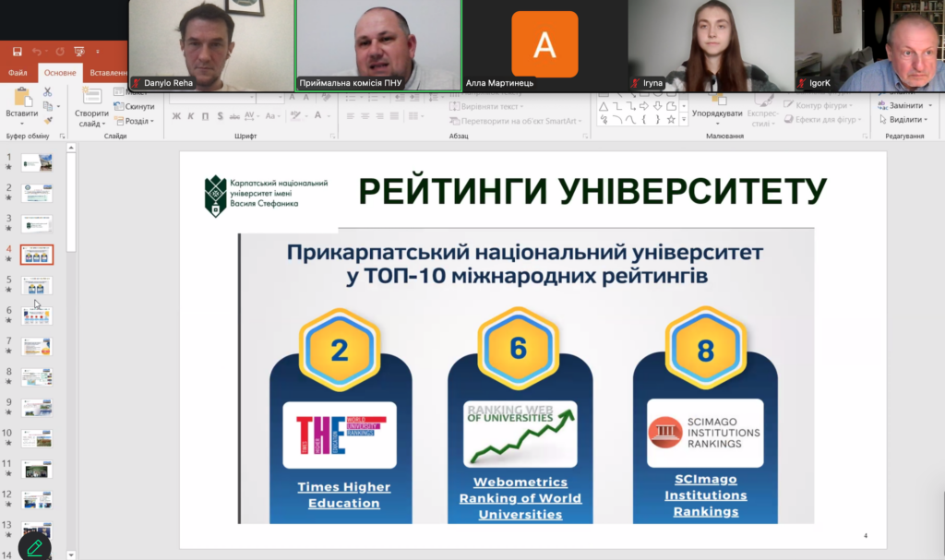Image resolution: width=945 pixels, height=560 pixels.
Task: Select the right brace shape
Action: click(657, 120)
